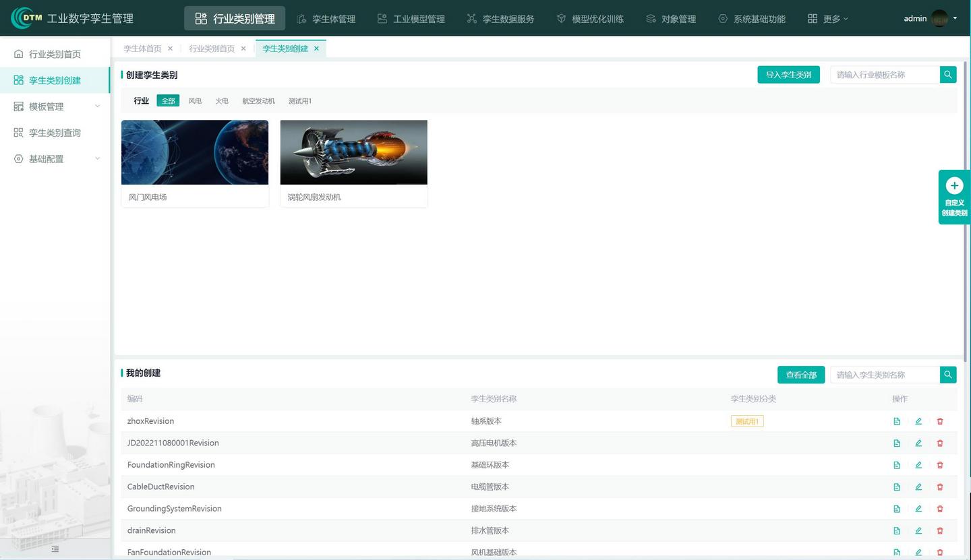Filter industries by 测试用1

(300, 101)
